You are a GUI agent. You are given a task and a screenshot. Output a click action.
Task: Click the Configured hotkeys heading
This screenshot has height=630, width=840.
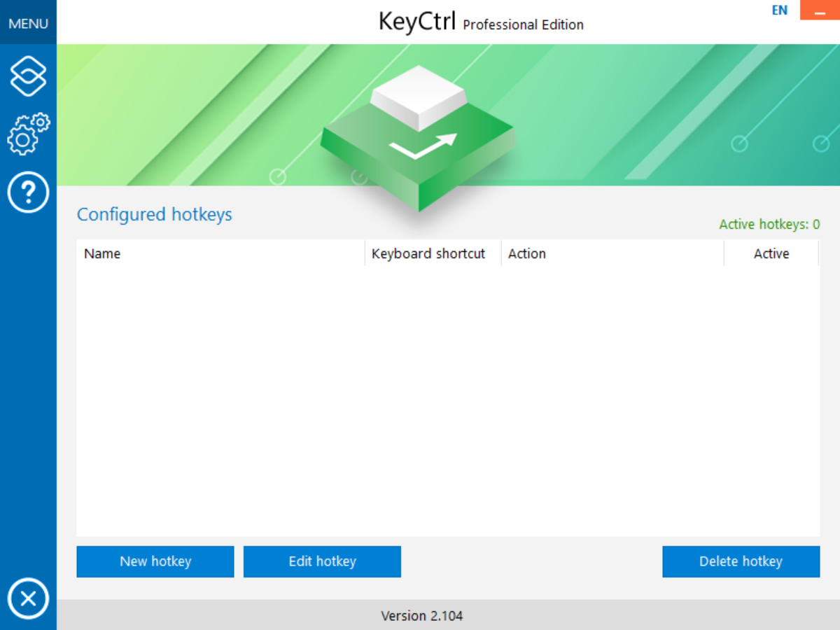pyautogui.click(x=154, y=215)
